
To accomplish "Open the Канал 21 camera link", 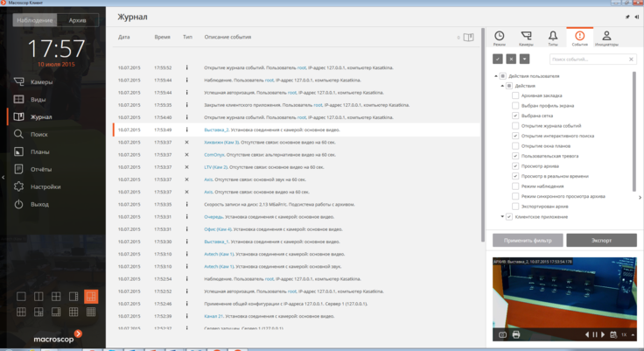I will point(213,317).
